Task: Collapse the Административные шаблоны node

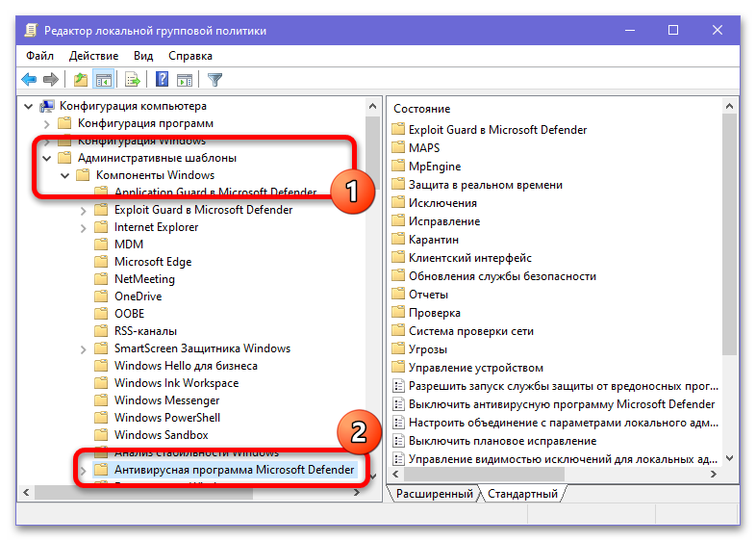Action: coord(47,158)
